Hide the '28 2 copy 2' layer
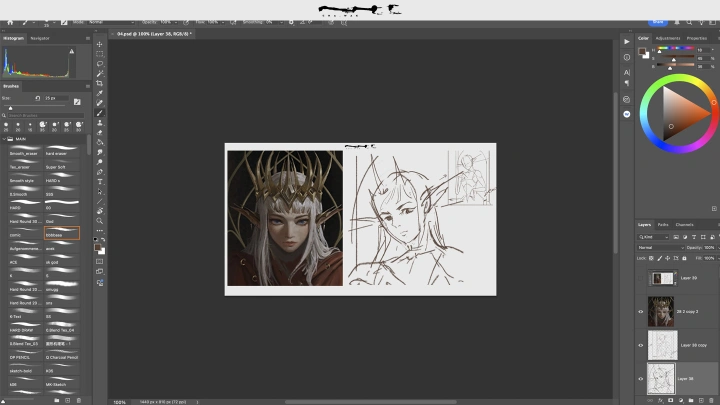 pos(641,311)
